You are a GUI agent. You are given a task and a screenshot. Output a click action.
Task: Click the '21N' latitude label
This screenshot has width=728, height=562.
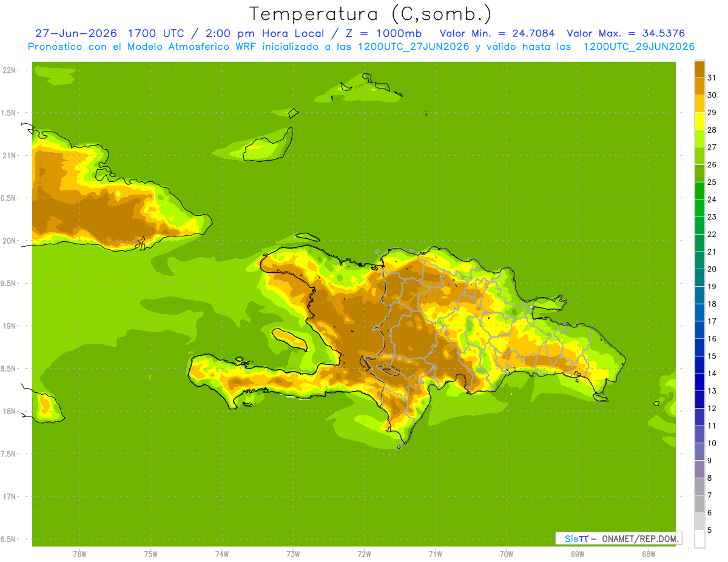(x=10, y=155)
